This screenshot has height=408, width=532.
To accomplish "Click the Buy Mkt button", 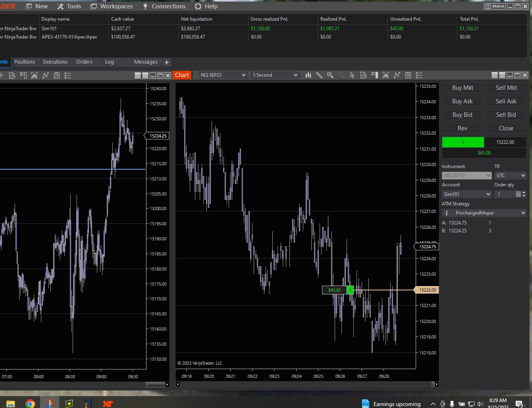I will (463, 88).
